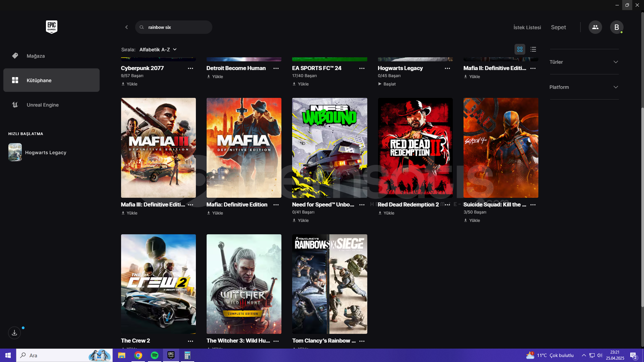Open Sepet cart
The width and height of the screenshot is (644, 362).
point(558,27)
